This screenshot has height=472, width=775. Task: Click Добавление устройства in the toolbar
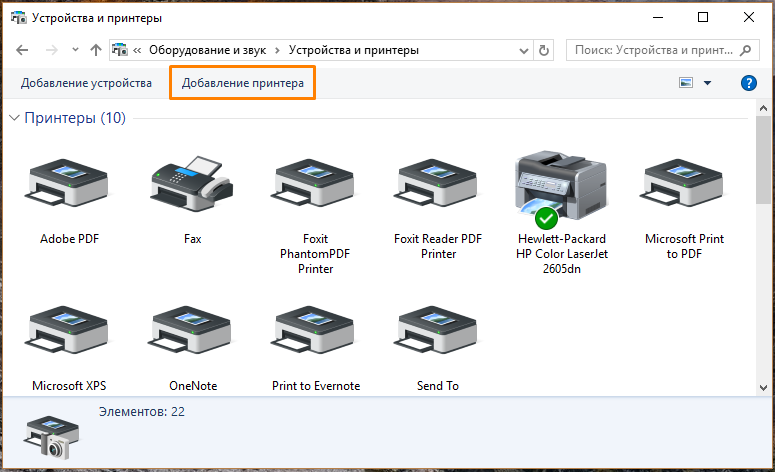[x=86, y=83]
